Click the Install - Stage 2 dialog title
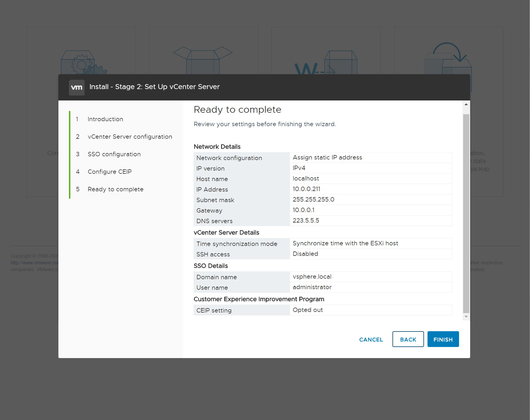Image resolution: width=530 pixels, height=420 pixels. click(154, 87)
